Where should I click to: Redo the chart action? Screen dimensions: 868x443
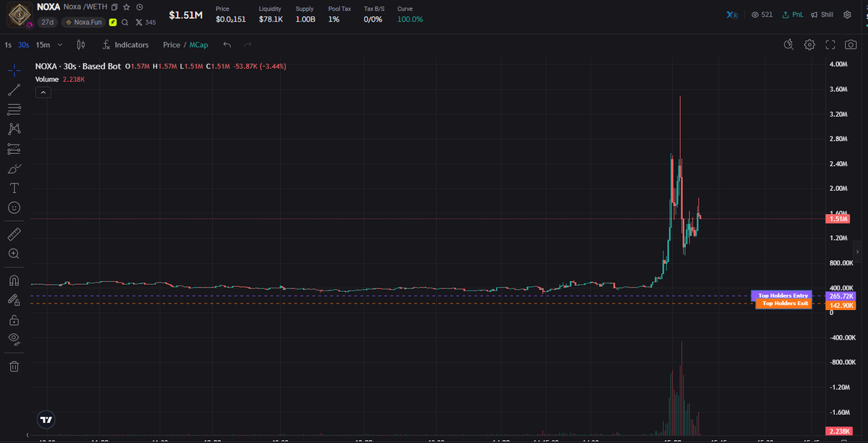247,45
